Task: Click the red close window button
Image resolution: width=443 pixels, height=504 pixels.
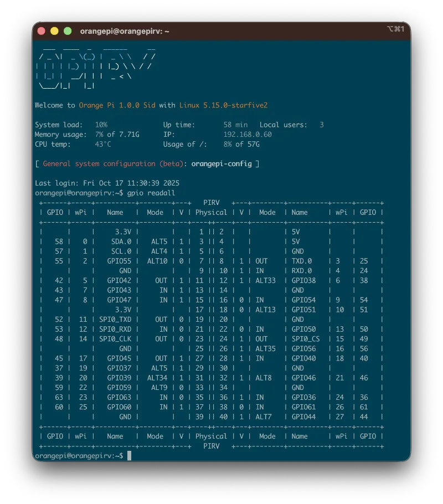Action: pos(42,31)
